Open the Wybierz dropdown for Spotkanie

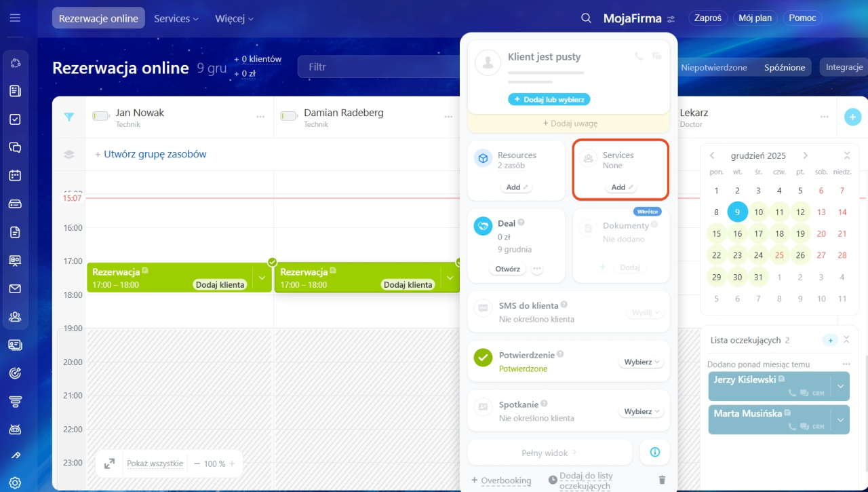(x=641, y=412)
